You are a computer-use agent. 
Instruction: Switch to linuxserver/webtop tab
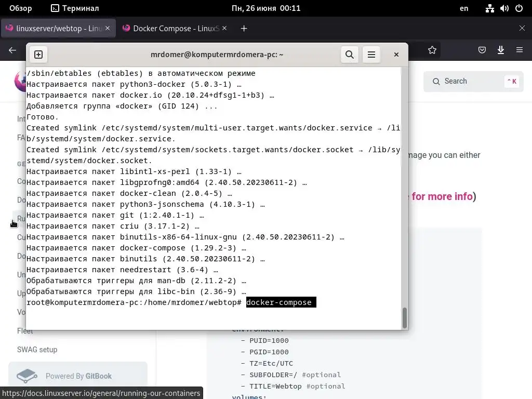click(x=58, y=28)
